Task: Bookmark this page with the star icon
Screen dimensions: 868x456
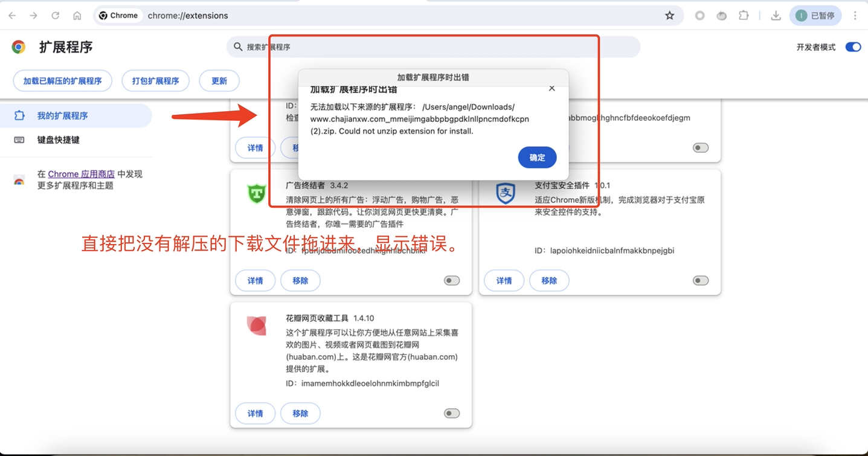Action: (669, 16)
